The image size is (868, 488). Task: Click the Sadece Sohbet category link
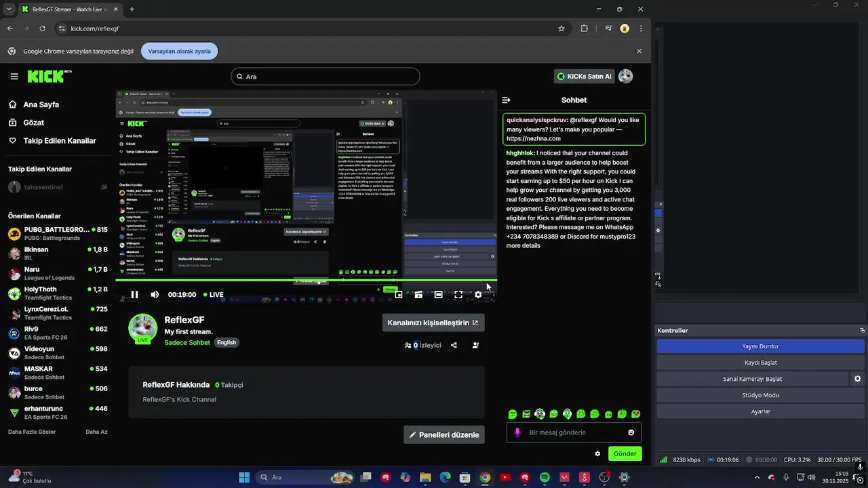(187, 342)
